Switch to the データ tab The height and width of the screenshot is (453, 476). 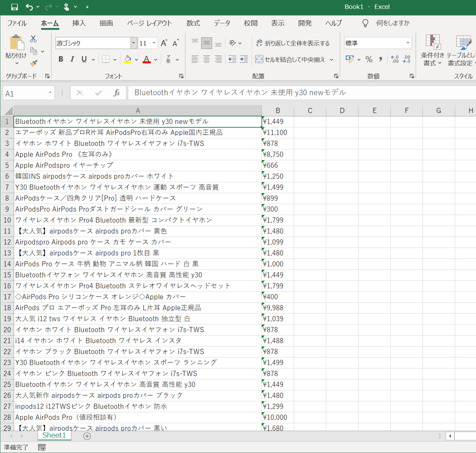pyautogui.click(x=222, y=23)
